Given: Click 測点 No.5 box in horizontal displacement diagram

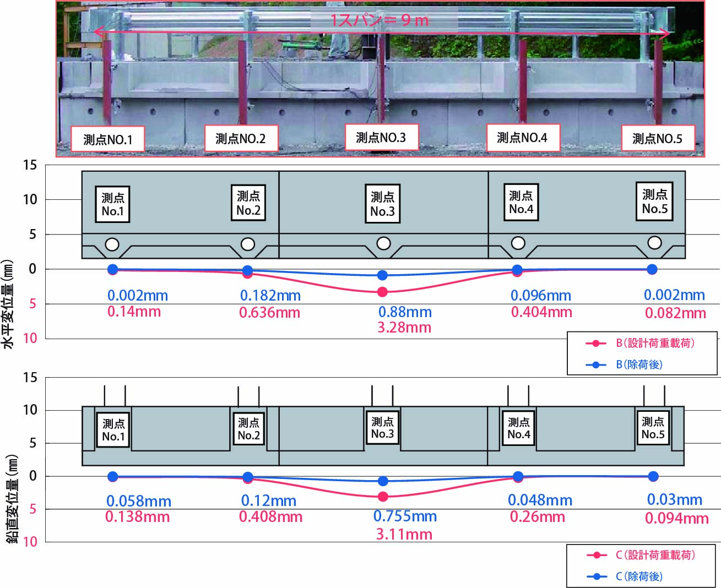Looking at the screenshot, I should click(654, 202).
